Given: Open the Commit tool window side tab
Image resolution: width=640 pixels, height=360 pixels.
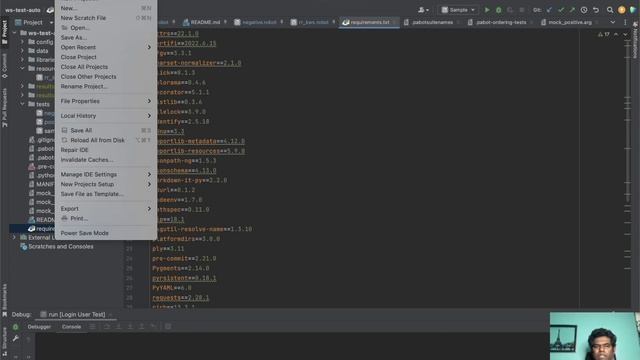Looking at the screenshot, I should pyautogui.click(x=4, y=66).
